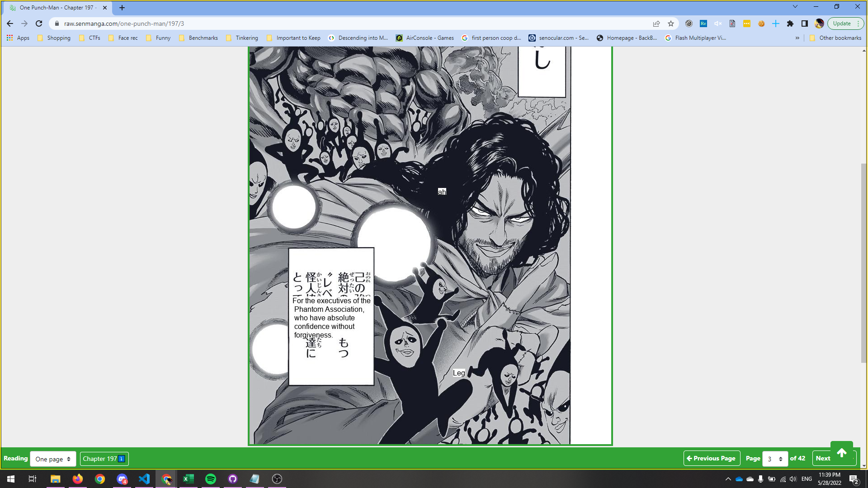Bookmark this page with the star icon
868x488 pixels.
pyautogui.click(x=671, y=23)
